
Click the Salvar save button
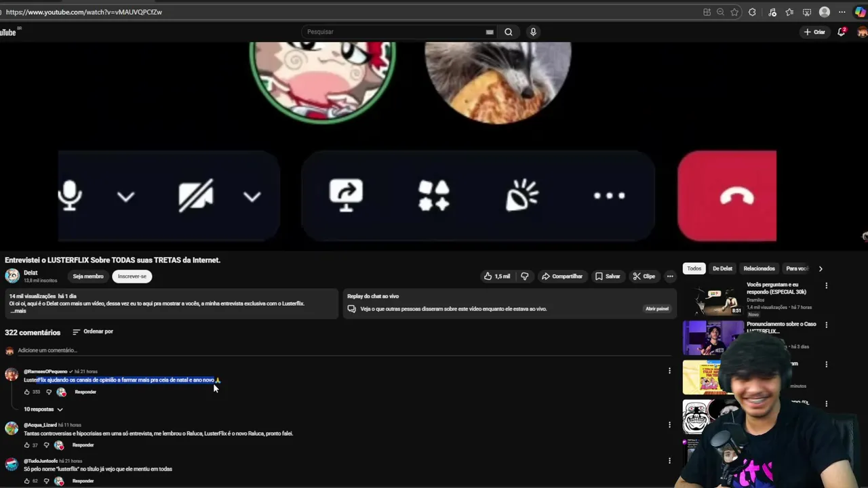click(x=608, y=277)
